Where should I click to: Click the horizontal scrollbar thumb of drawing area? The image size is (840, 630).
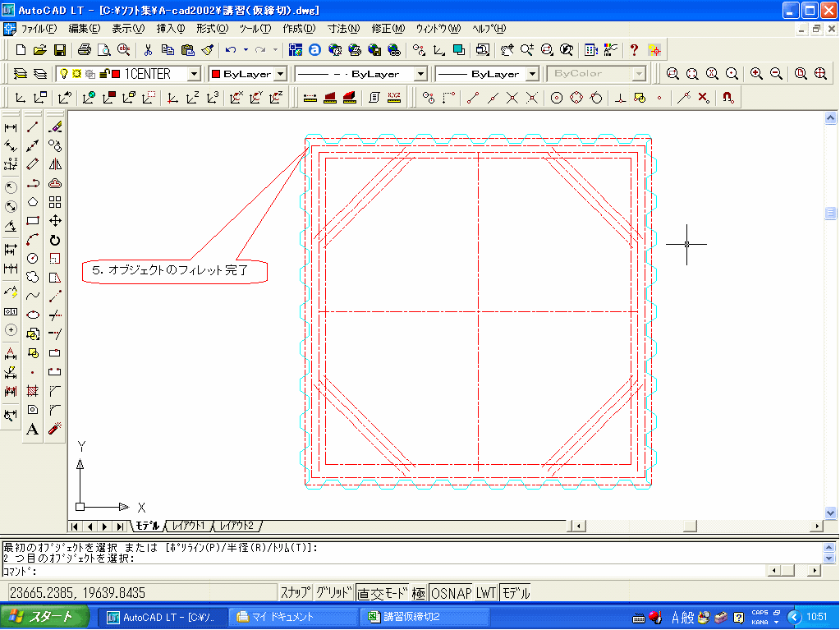[x=690, y=526]
